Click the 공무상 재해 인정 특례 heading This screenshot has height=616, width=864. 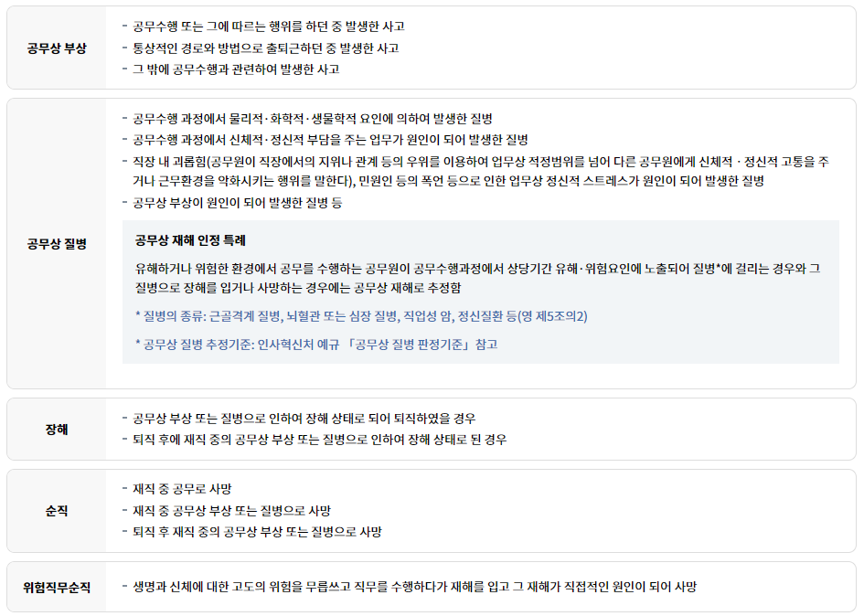tap(190, 240)
